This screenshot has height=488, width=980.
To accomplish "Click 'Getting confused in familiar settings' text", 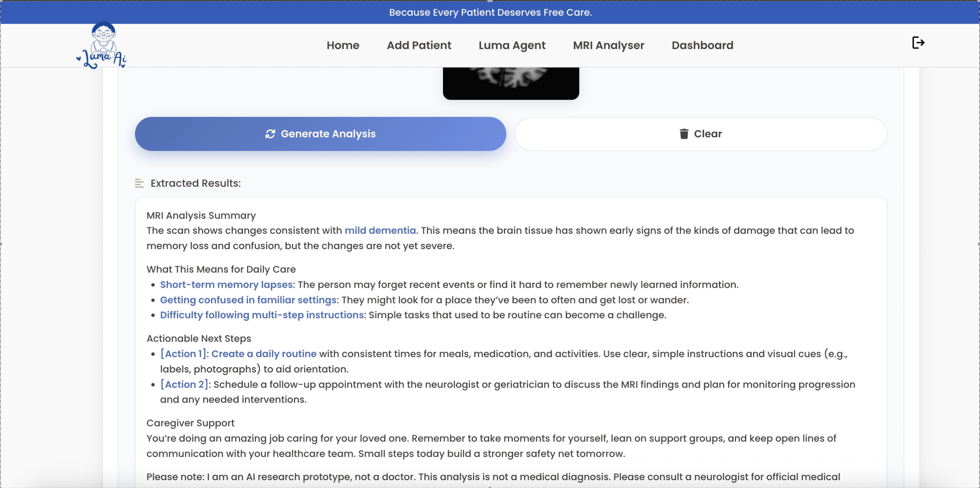I will [248, 300].
